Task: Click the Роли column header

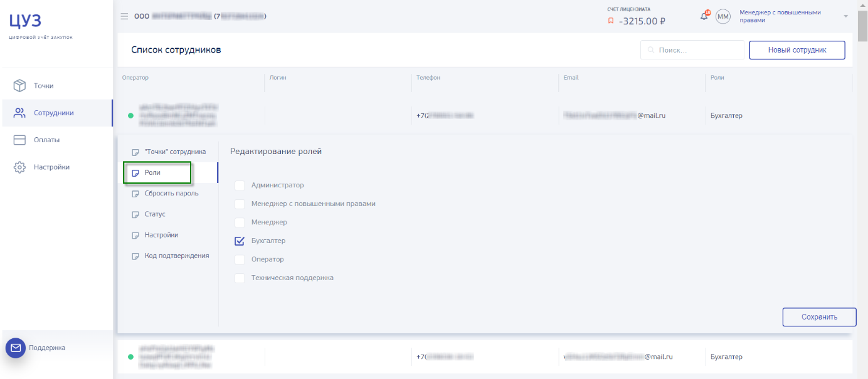Action: [717, 78]
